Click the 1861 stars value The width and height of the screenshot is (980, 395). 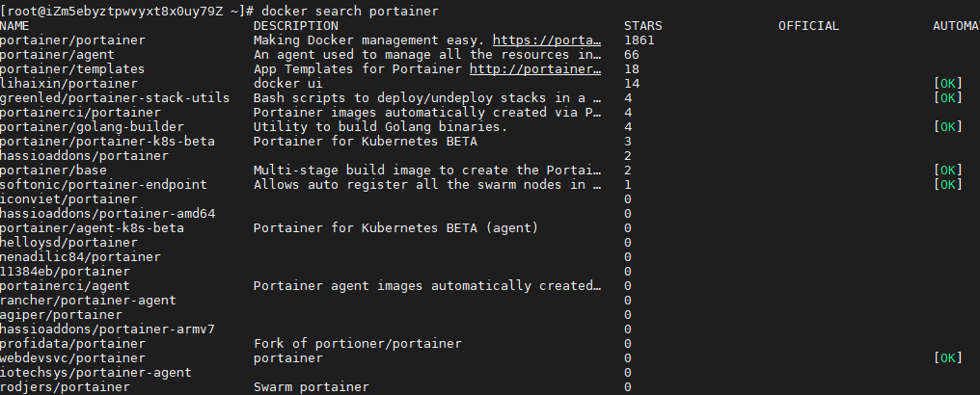click(640, 40)
